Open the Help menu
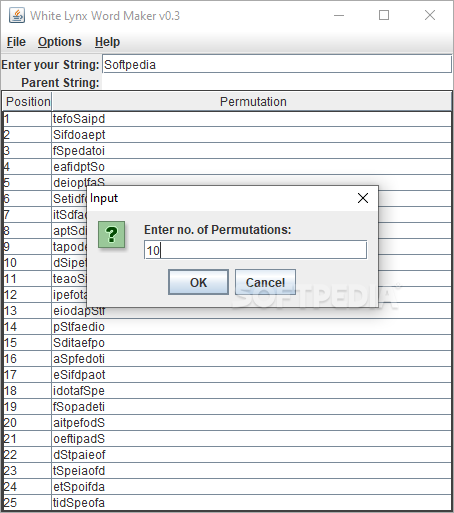The width and height of the screenshot is (454, 513). (107, 42)
